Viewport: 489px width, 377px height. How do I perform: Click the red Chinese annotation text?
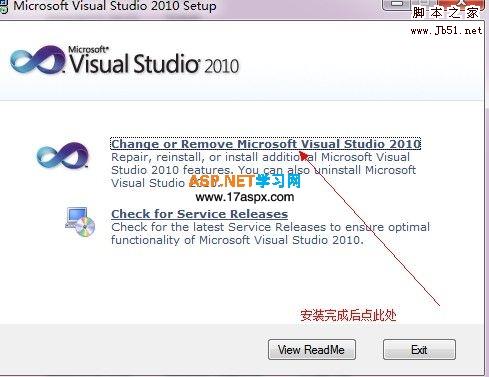pyautogui.click(x=348, y=315)
